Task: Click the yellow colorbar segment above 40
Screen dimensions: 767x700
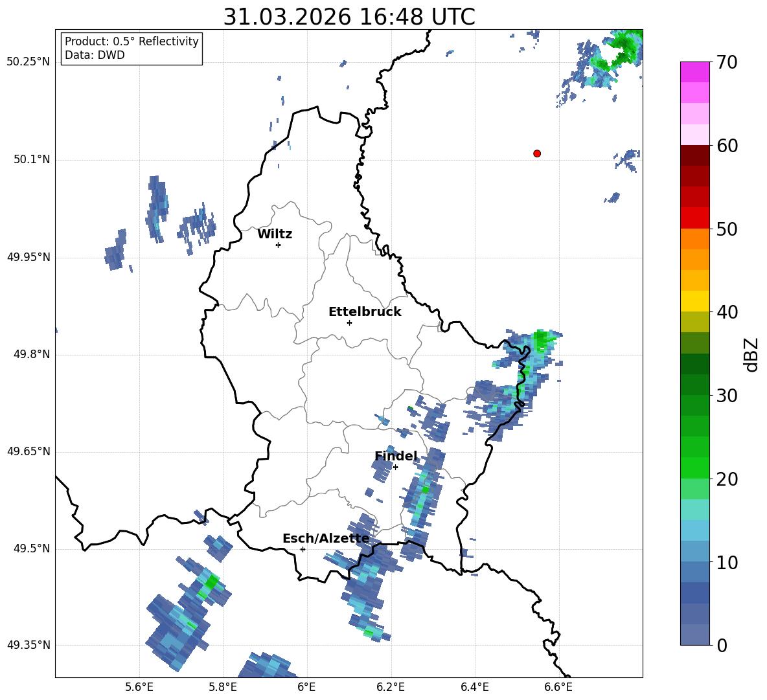Action: click(x=694, y=301)
